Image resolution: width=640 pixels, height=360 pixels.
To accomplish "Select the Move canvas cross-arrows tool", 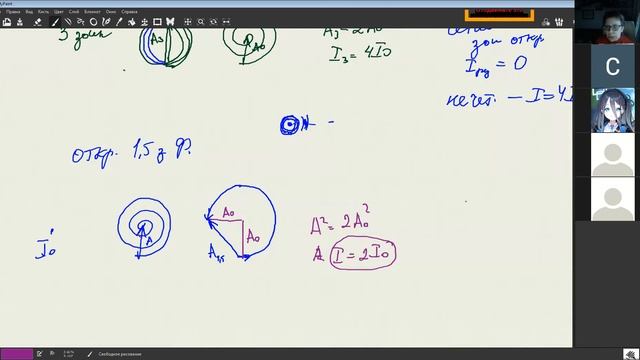I will click(188, 22).
